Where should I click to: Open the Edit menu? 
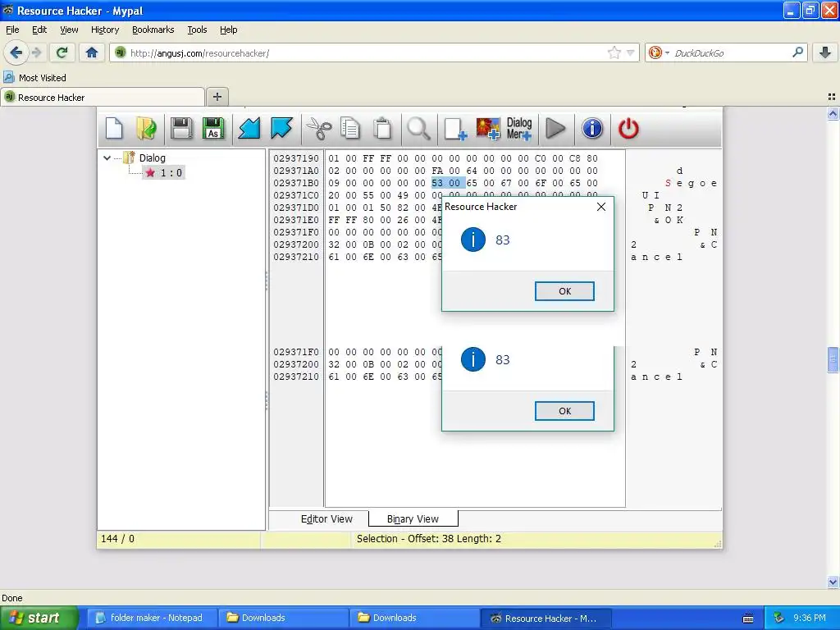tap(39, 30)
